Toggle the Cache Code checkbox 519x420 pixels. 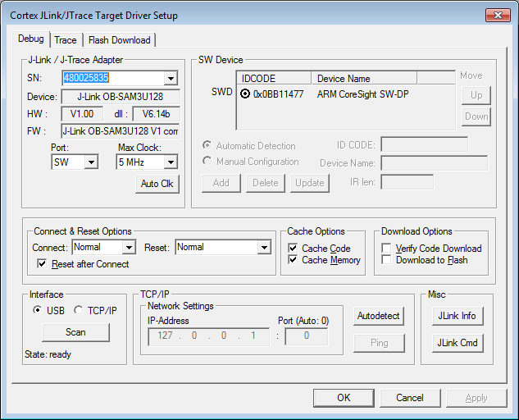[x=293, y=248]
